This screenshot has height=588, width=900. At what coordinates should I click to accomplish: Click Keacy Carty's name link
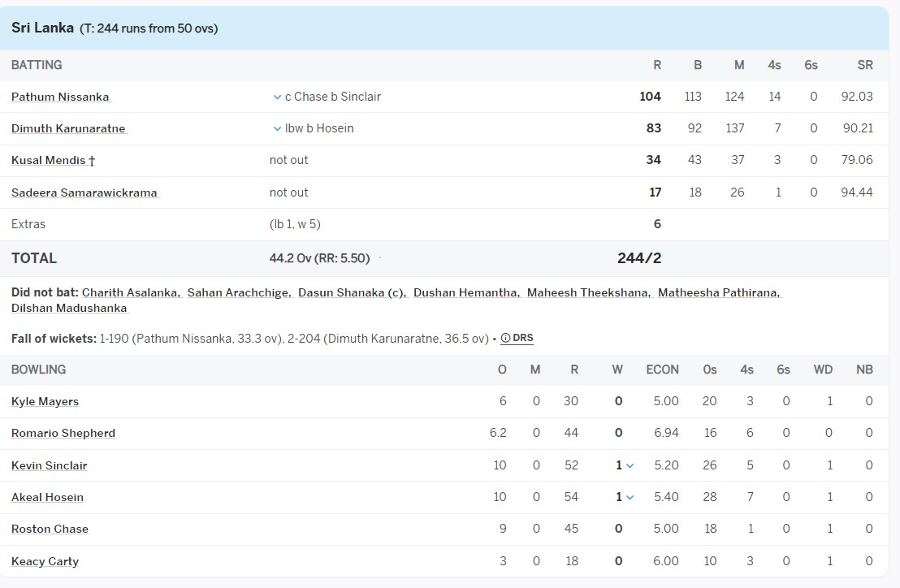click(x=45, y=561)
